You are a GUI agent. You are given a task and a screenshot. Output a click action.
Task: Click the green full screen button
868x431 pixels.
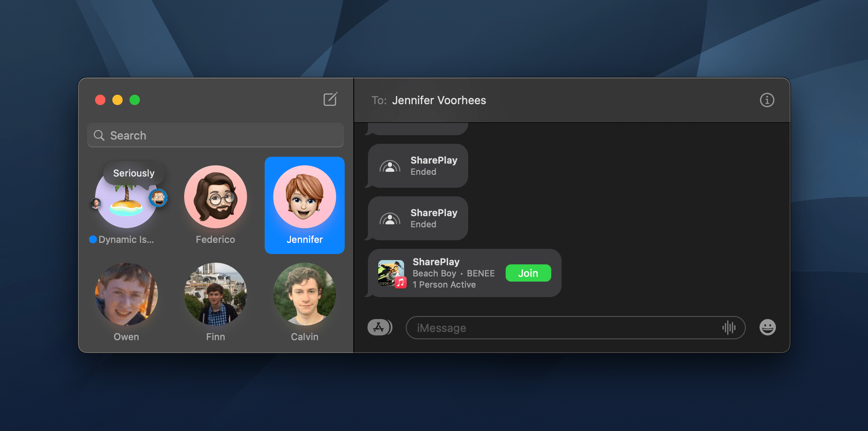pyautogui.click(x=135, y=100)
